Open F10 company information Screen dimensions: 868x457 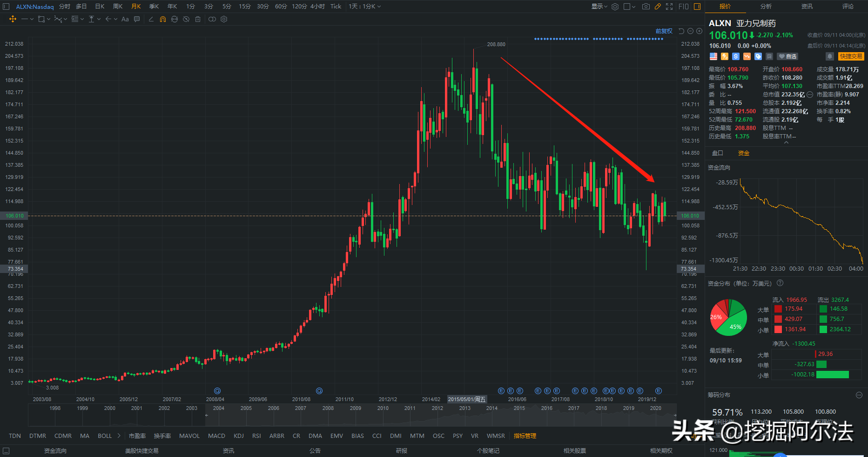(x=684, y=7)
